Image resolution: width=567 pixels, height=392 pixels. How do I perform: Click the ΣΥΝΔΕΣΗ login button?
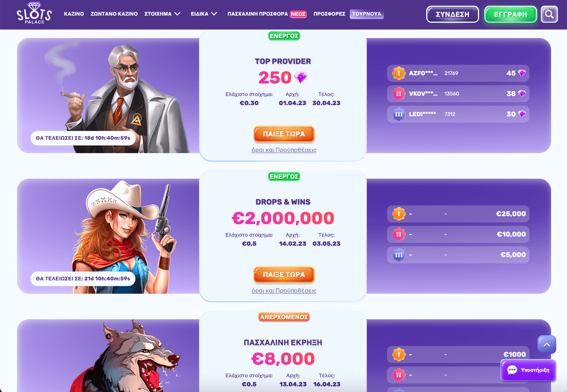pyautogui.click(x=452, y=14)
